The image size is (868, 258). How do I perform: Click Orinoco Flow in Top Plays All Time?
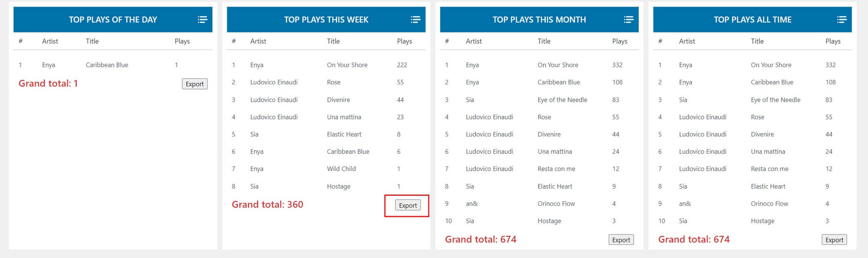[770, 204]
